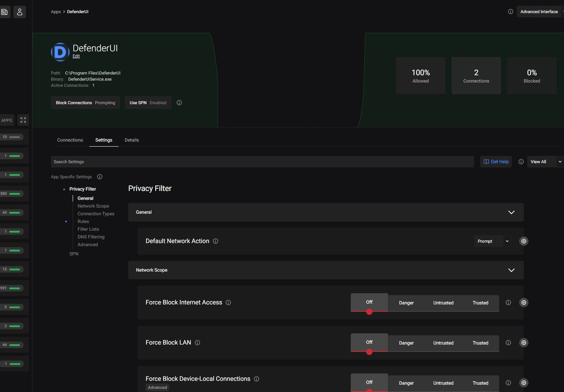Image resolution: width=564 pixels, height=392 pixels.
Task: Click the 100% Allowed stat card
Action: click(x=421, y=76)
